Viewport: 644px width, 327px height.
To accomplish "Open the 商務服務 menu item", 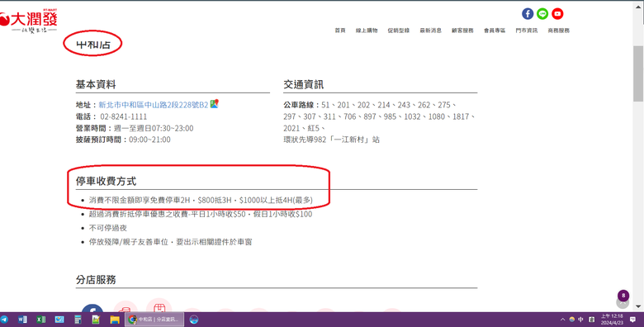I will pos(559,31).
